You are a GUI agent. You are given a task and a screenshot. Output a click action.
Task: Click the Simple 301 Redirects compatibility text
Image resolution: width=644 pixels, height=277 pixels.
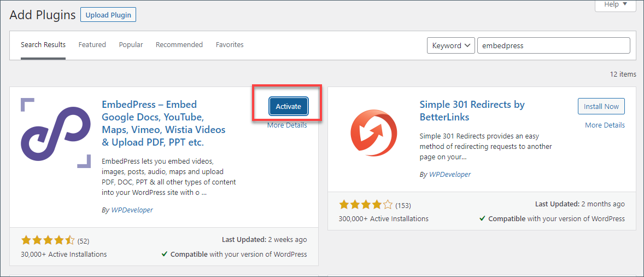tap(552, 218)
